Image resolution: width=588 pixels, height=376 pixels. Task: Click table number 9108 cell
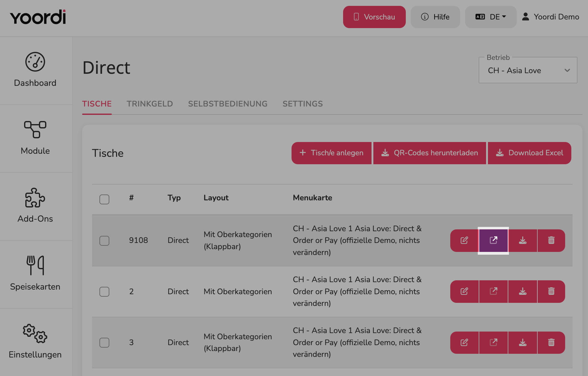click(138, 240)
